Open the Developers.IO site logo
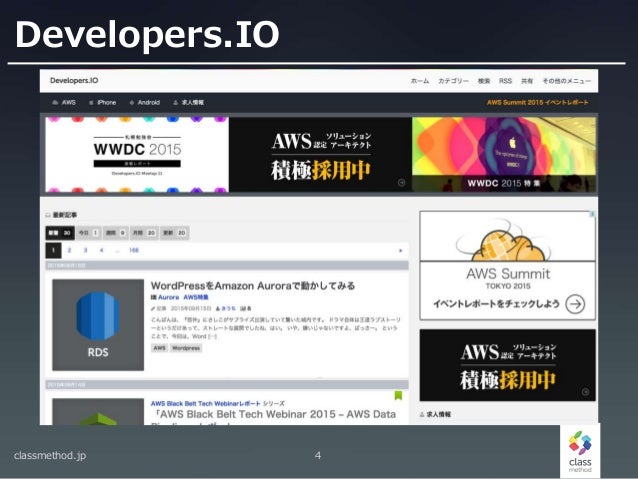This screenshot has height=479, width=638. click(74, 81)
